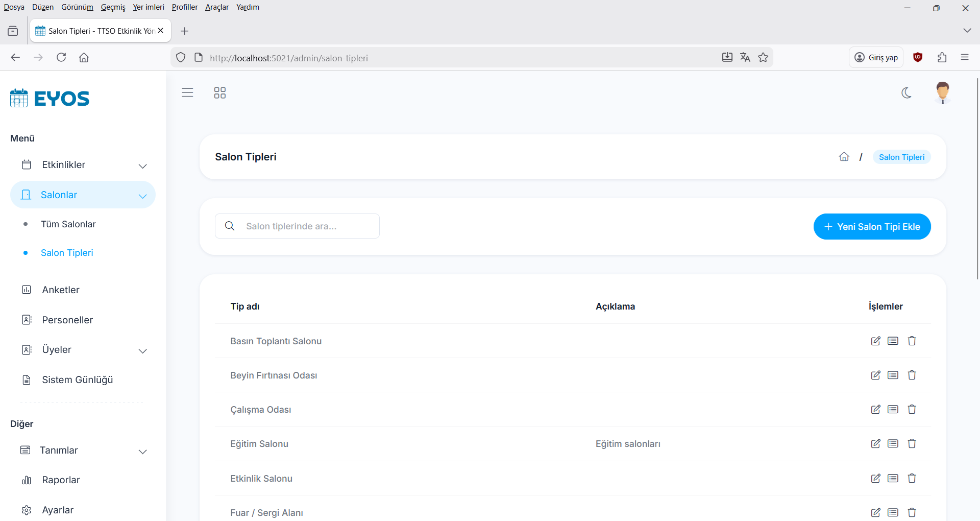Delete the Eğitim Salonu type
The width and height of the screenshot is (980, 521).
point(912,444)
